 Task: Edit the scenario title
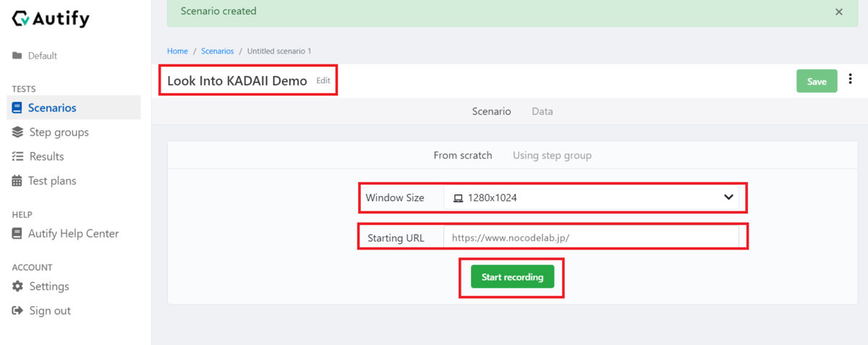click(x=323, y=81)
